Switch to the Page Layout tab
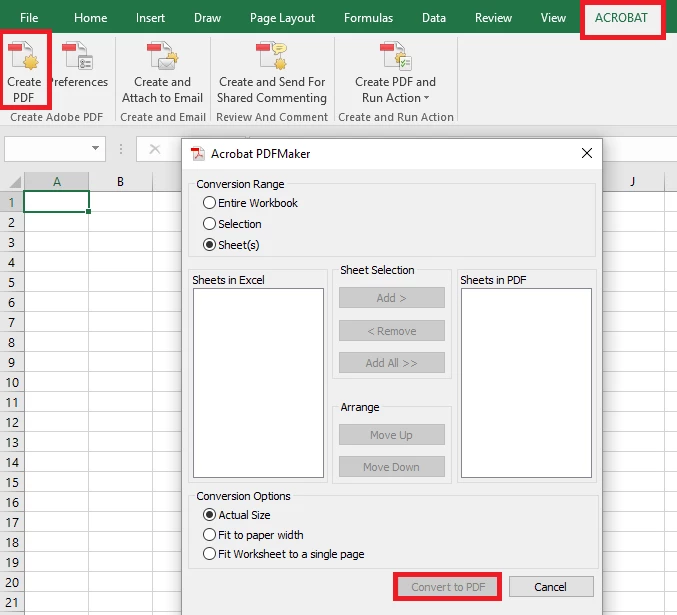Screen dimensions: 677x615 tap(282, 18)
